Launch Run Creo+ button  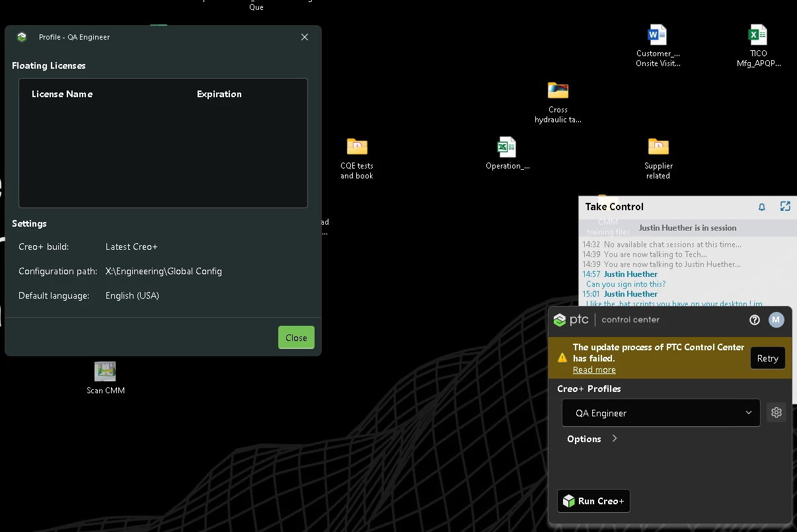593,501
